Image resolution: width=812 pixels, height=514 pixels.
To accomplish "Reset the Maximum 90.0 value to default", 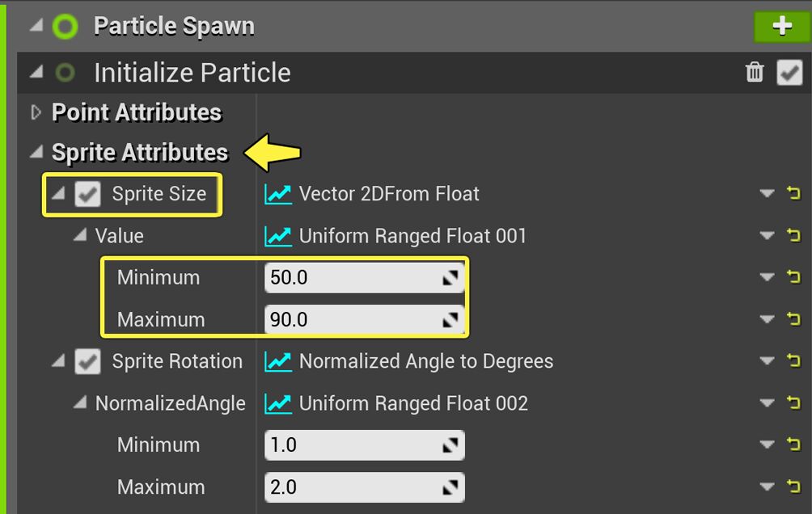I will click(x=793, y=319).
